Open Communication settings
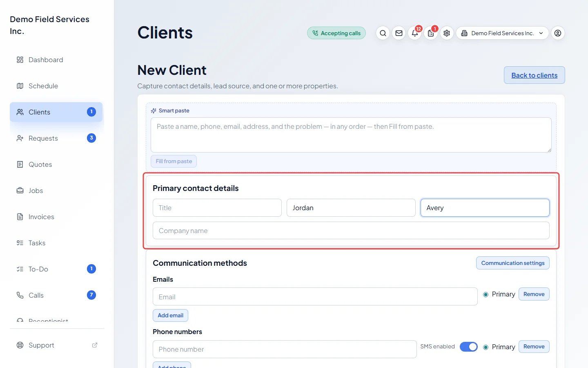Viewport: 588px width, 368px height. point(512,263)
